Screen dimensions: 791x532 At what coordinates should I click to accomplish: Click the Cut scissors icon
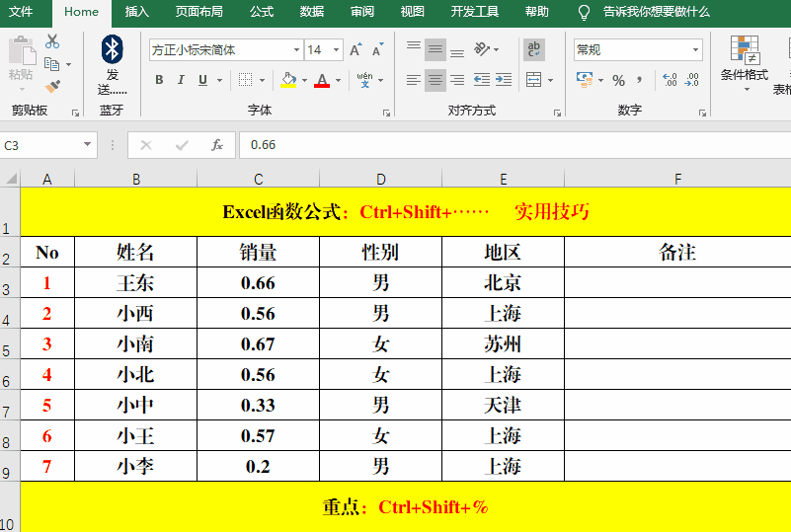click(52, 41)
